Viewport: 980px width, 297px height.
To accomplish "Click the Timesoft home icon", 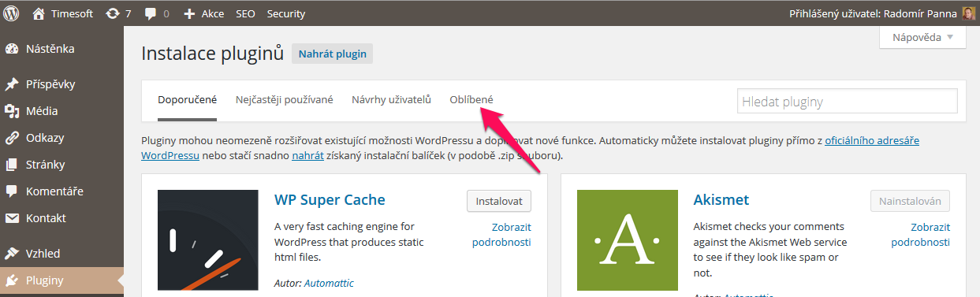I will (39, 13).
